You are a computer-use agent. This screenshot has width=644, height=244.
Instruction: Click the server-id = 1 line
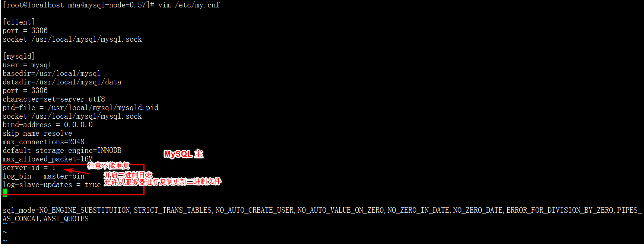point(29,168)
